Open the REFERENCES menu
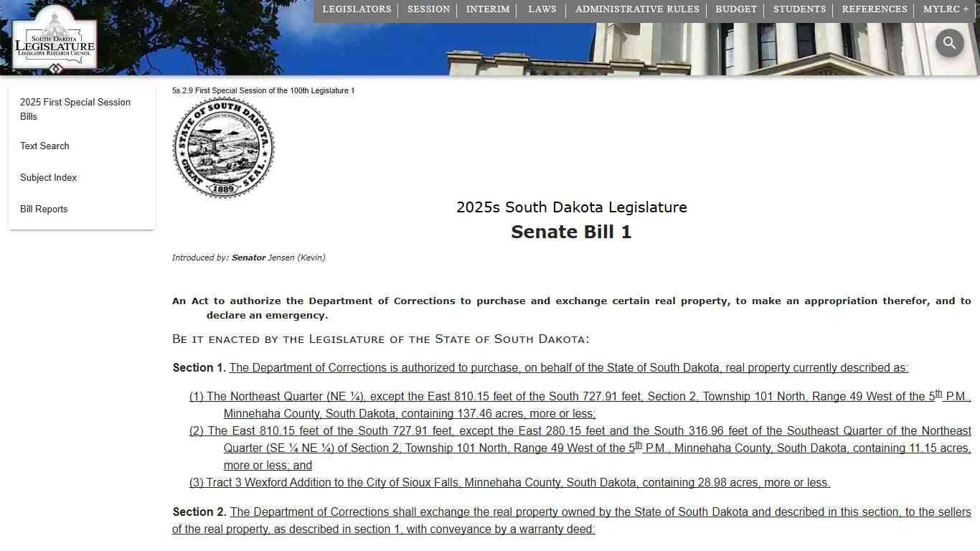This screenshot has height=551, width=980. tap(875, 9)
